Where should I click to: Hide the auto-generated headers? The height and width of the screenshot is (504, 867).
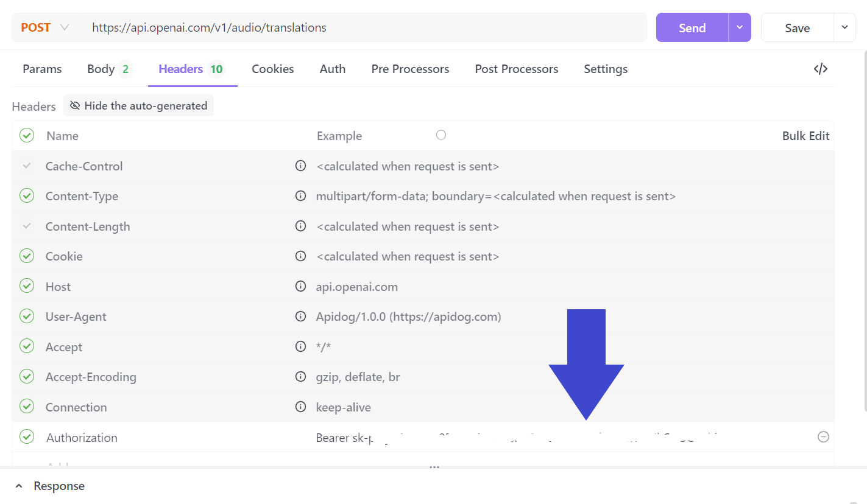click(x=139, y=105)
